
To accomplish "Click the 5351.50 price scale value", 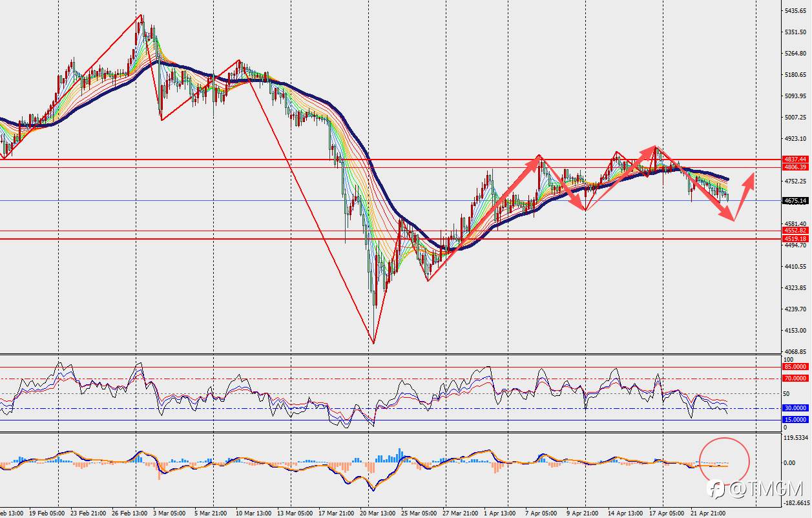I will (x=796, y=32).
